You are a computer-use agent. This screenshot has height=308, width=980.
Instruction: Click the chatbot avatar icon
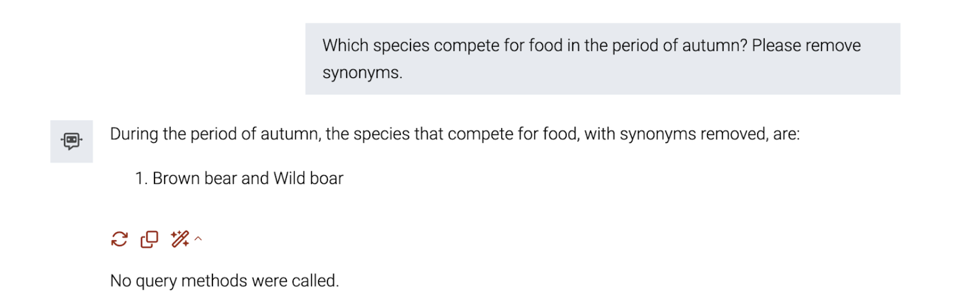(x=72, y=141)
